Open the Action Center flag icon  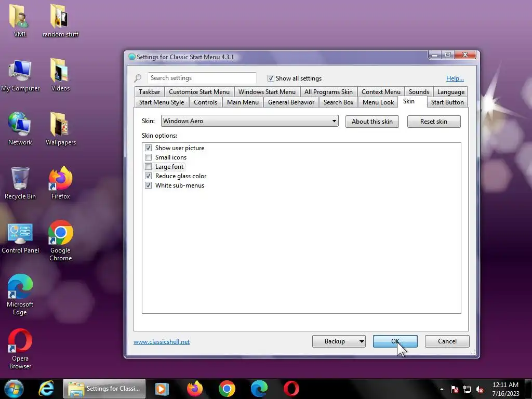(x=455, y=389)
